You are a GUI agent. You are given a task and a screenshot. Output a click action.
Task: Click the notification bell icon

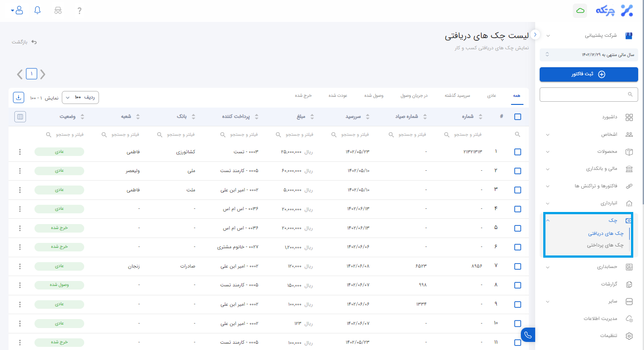[x=37, y=10]
